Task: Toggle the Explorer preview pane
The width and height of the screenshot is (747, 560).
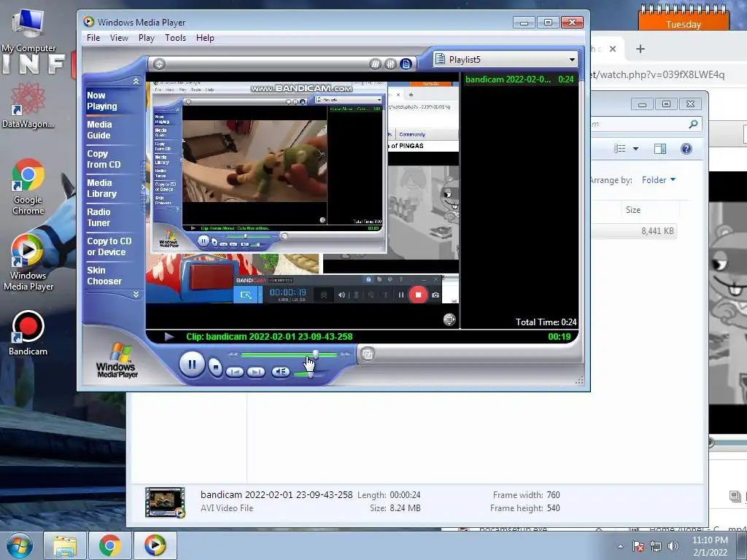Action: (659, 149)
